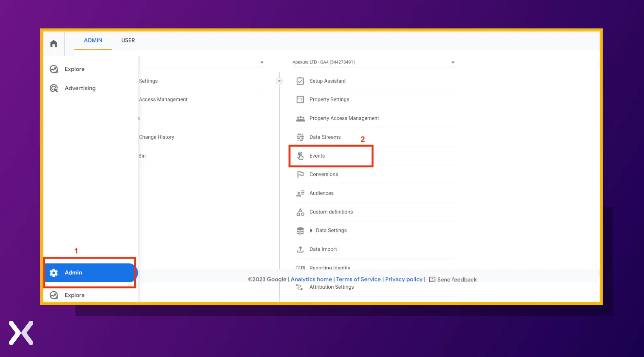Open Explore in the top sidebar
644x357 pixels.
[74, 69]
